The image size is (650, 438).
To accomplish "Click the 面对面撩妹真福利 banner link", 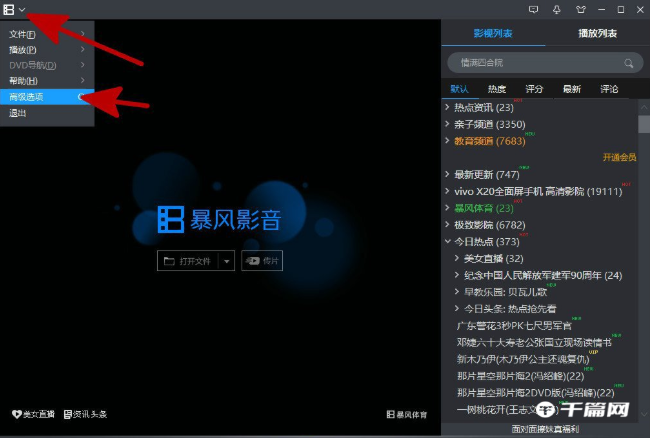I will coord(545,429).
